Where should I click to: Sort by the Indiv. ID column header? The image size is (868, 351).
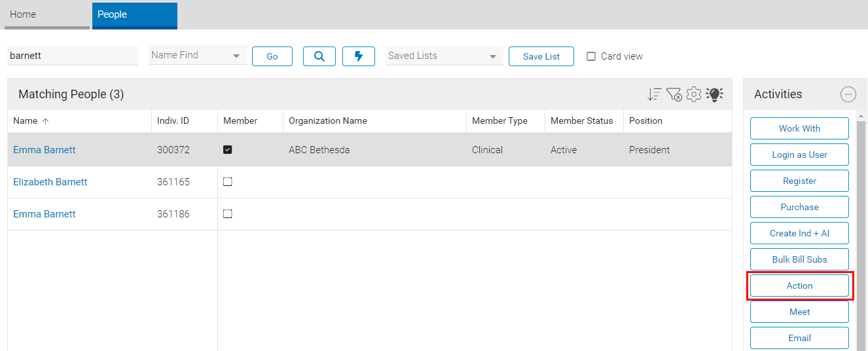tap(184, 121)
